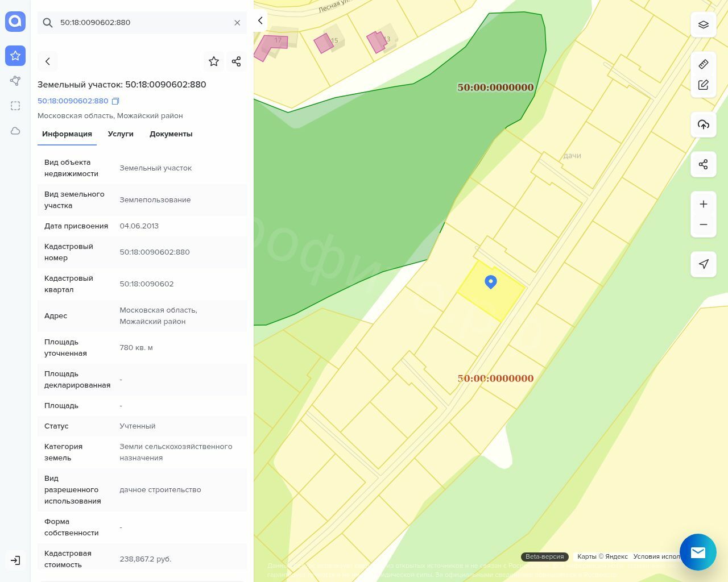Screen dimensions: 728x582
Task: Clear the search field text
Action: coord(237,23)
